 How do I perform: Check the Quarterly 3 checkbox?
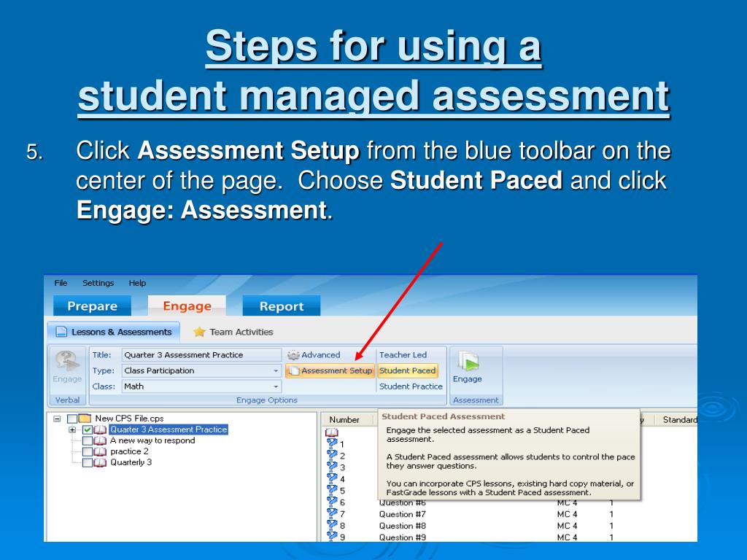[88, 462]
